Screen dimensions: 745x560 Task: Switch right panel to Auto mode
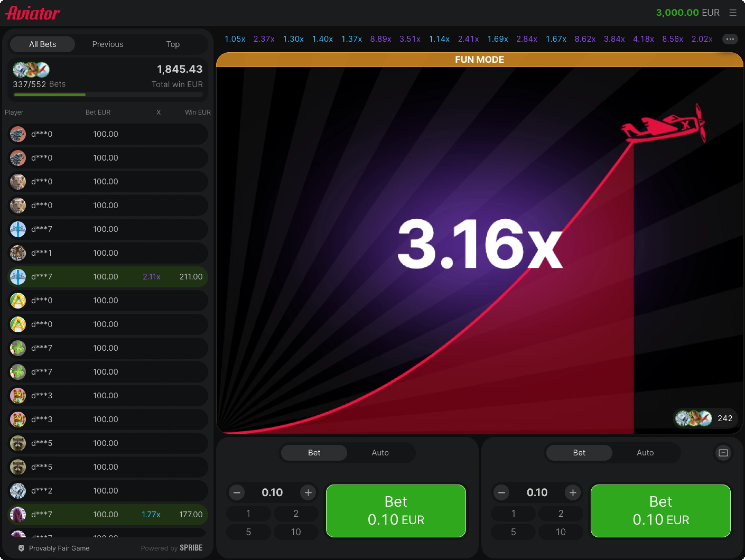pos(645,452)
